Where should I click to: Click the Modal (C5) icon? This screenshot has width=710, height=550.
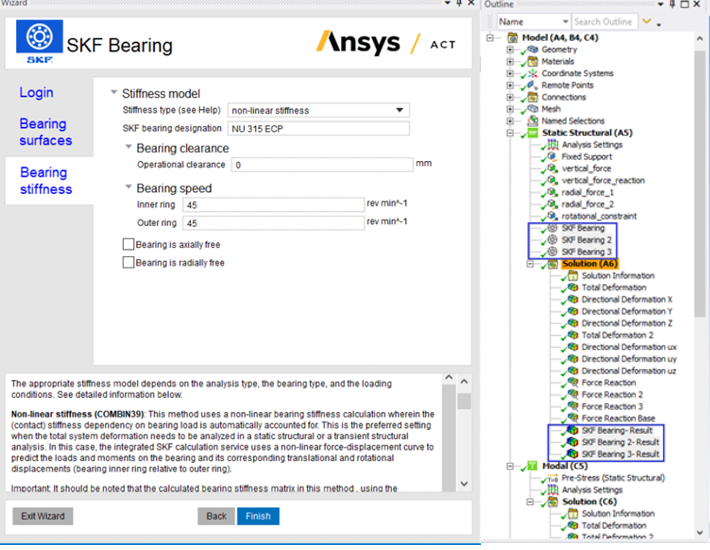tap(533, 466)
